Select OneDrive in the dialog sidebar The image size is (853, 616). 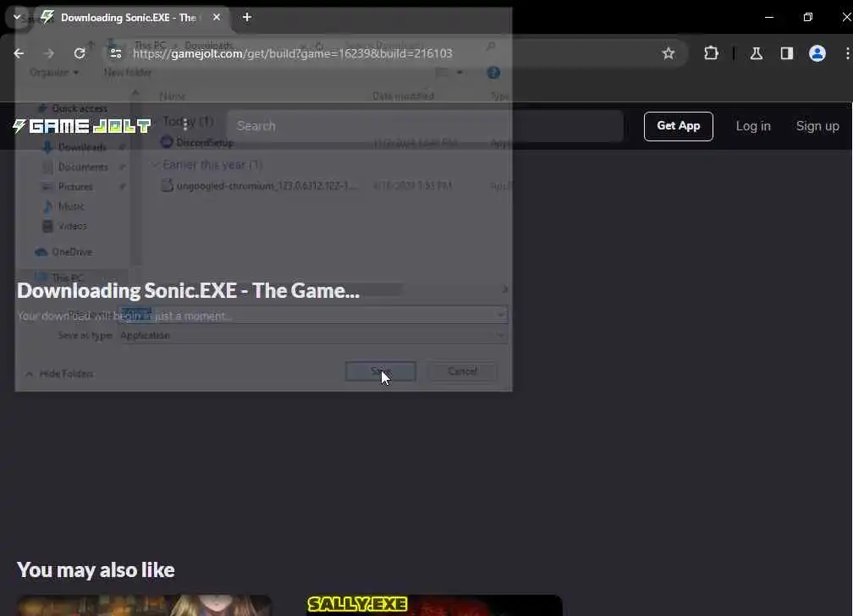pos(63,252)
